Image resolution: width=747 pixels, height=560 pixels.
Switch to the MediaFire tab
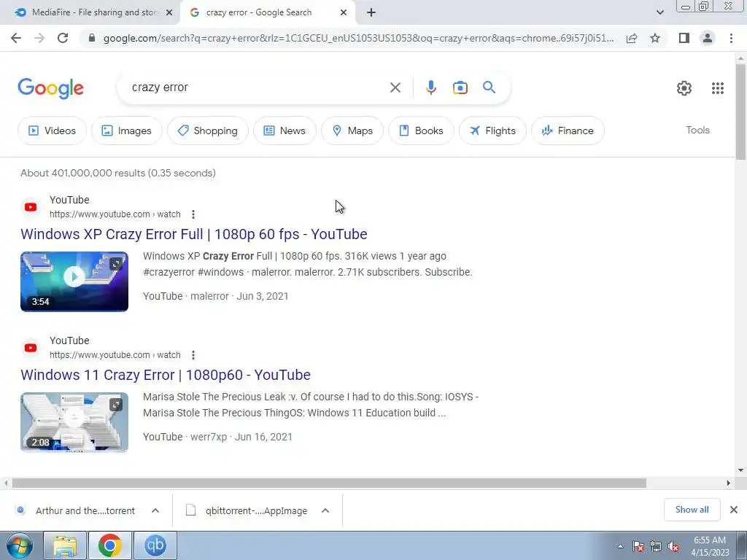pos(90,13)
